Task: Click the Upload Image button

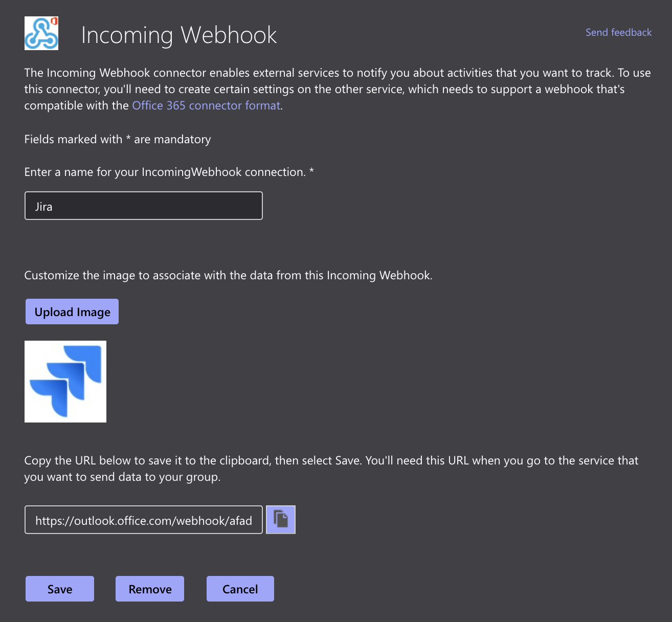Action: point(72,312)
